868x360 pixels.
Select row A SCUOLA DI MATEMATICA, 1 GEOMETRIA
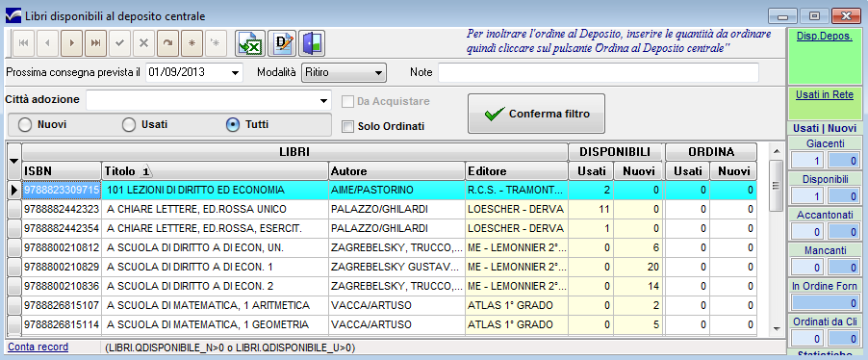coord(389,324)
